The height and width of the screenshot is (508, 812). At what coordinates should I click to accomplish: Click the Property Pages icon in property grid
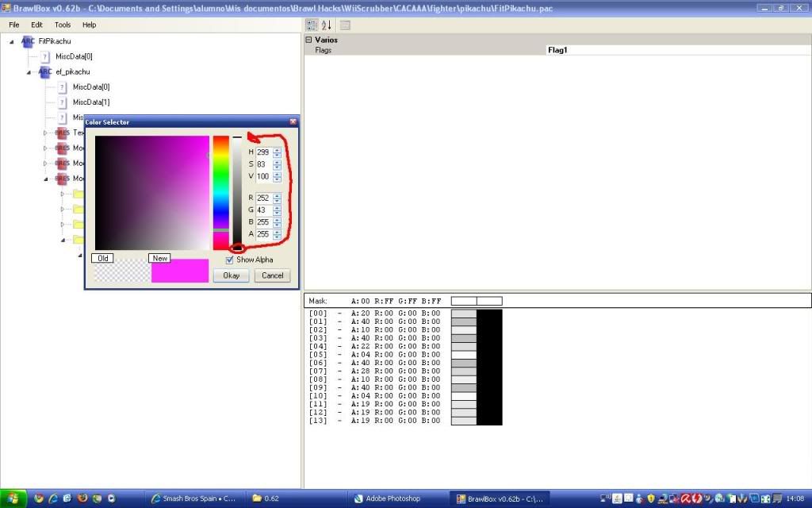(x=345, y=25)
